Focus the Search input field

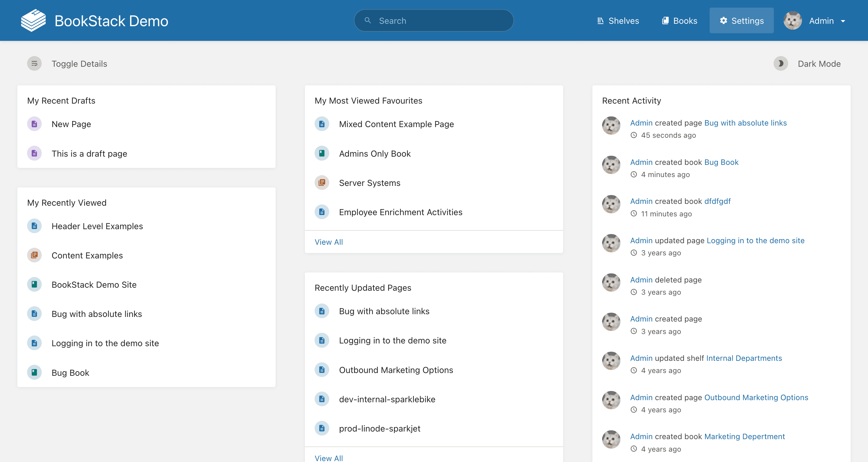tap(434, 21)
